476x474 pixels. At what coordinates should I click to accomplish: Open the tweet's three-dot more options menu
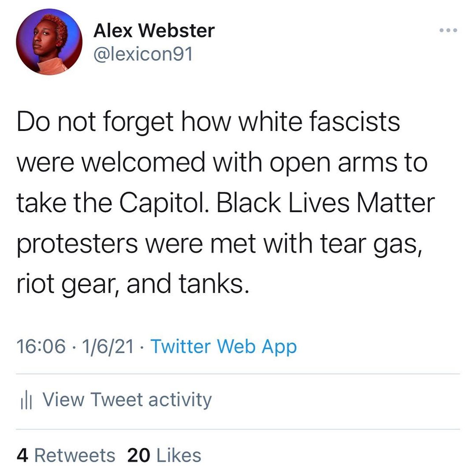[x=449, y=30]
